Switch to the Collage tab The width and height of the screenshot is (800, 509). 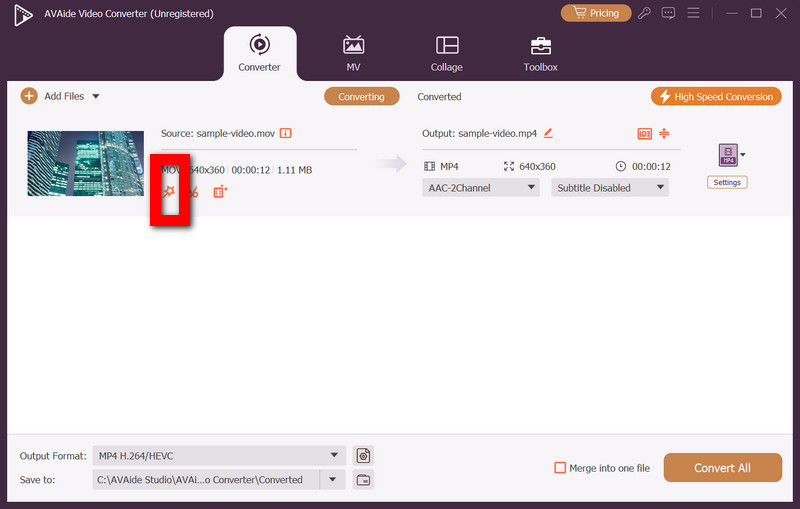[446, 53]
